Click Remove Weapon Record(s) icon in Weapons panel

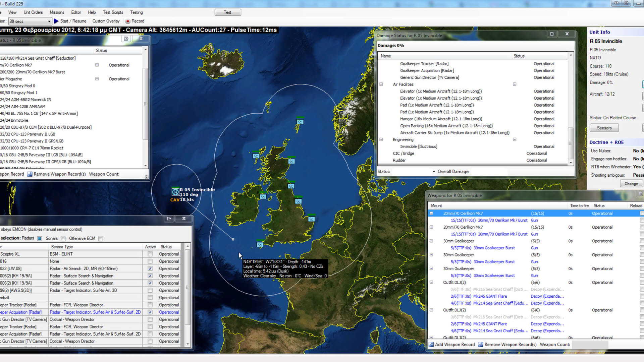tap(480, 345)
